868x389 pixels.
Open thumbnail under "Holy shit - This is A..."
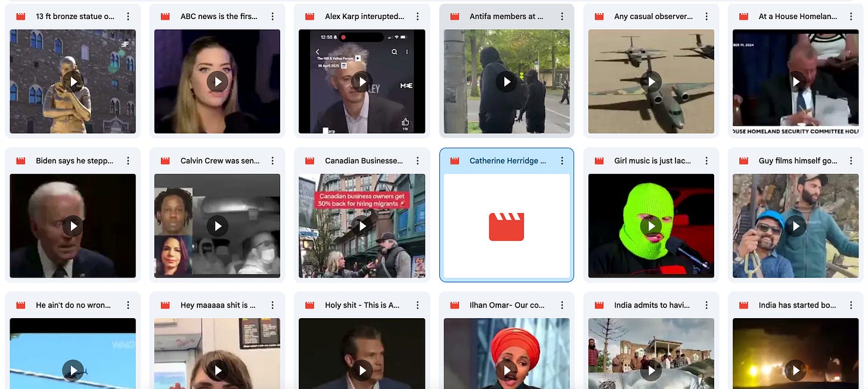point(362,353)
